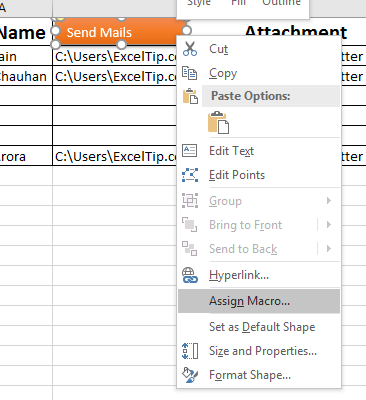Expand the Group submenu arrow

point(329,201)
